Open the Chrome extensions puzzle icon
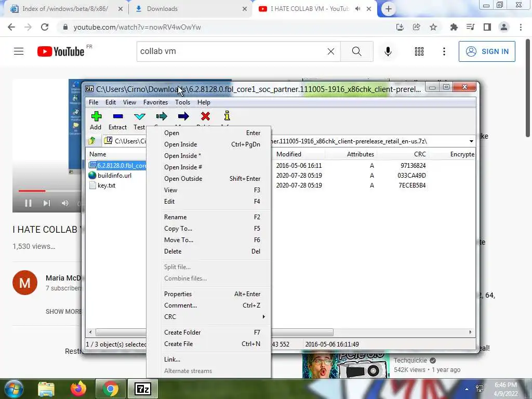The height and width of the screenshot is (399, 532). pyautogui.click(x=454, y=27)
